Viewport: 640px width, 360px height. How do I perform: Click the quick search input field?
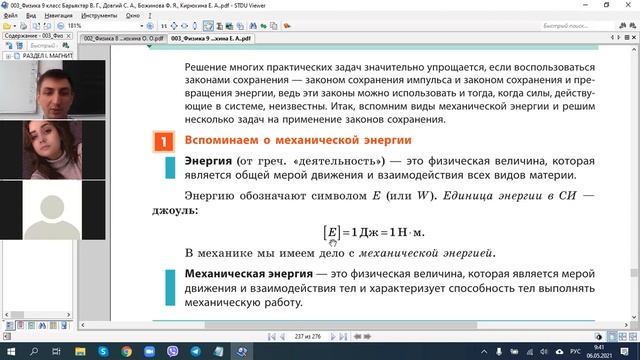pos(577,26)
